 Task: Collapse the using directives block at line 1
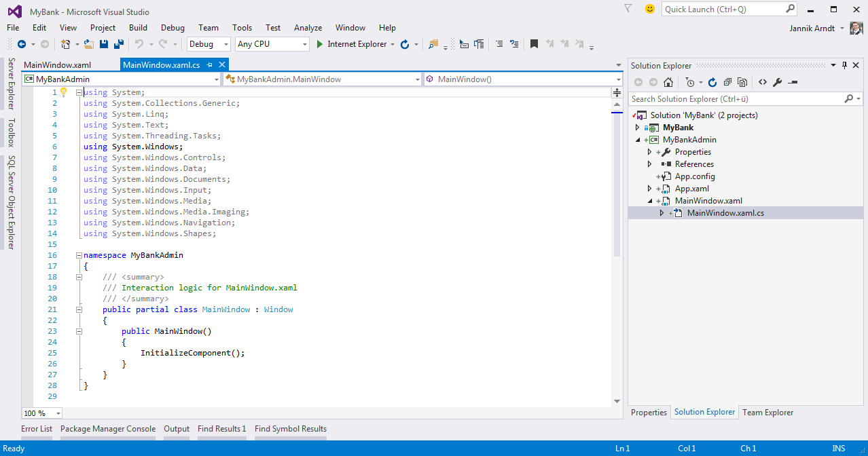[79, 92]
